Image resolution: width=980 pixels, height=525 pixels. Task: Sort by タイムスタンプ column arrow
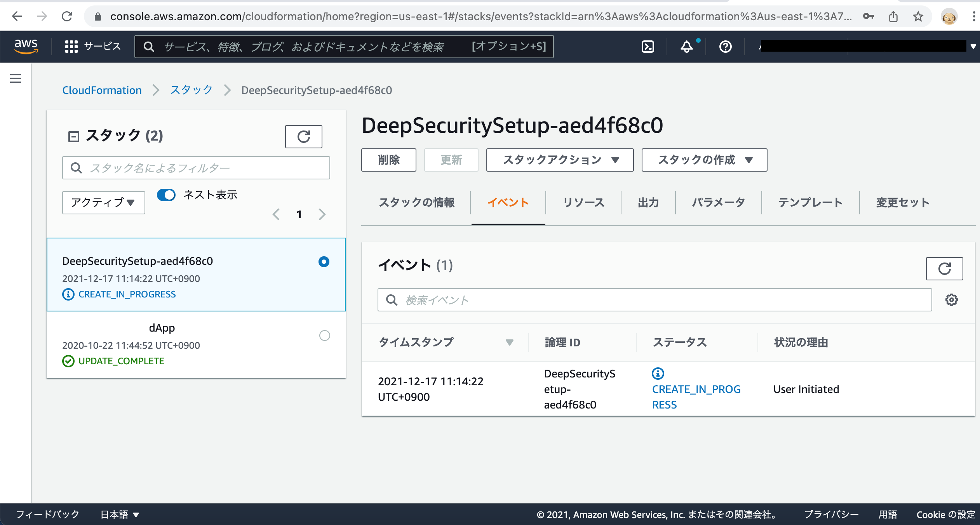[x=509, y=342]
